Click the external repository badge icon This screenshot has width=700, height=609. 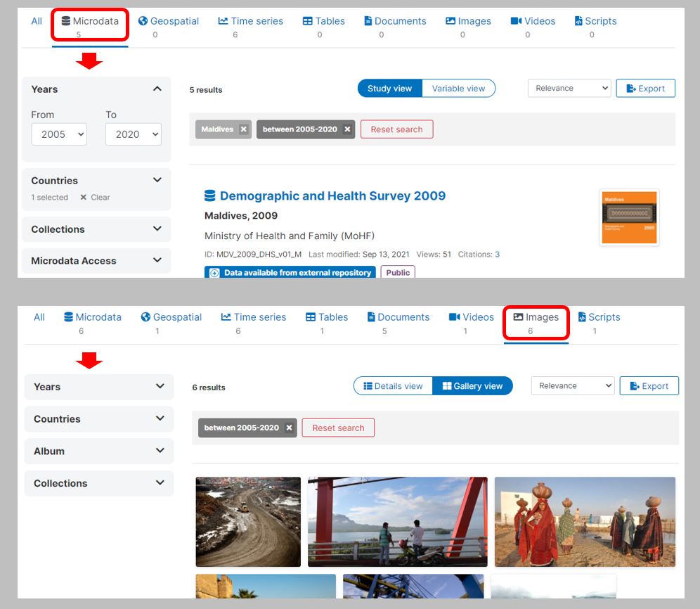click(214, 273)
